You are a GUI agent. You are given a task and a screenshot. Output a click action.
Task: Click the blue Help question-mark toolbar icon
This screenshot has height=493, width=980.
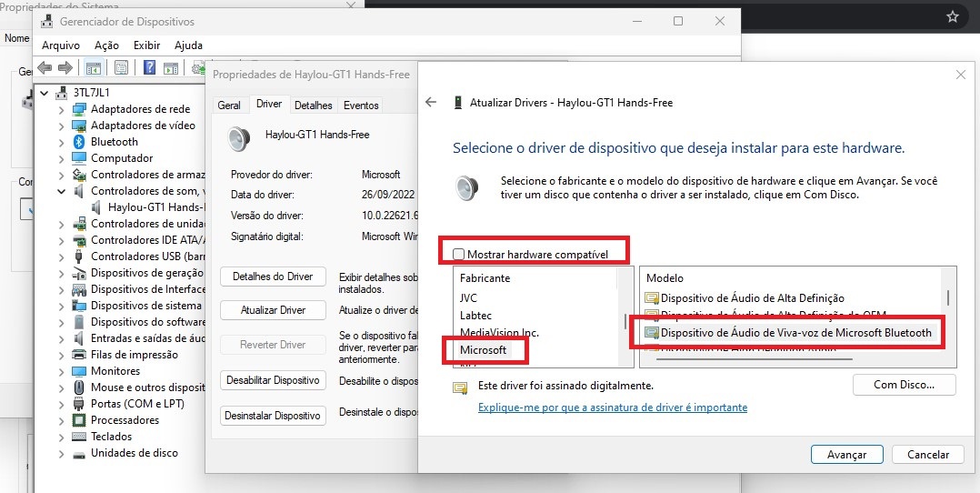click(x=149, y=67)
